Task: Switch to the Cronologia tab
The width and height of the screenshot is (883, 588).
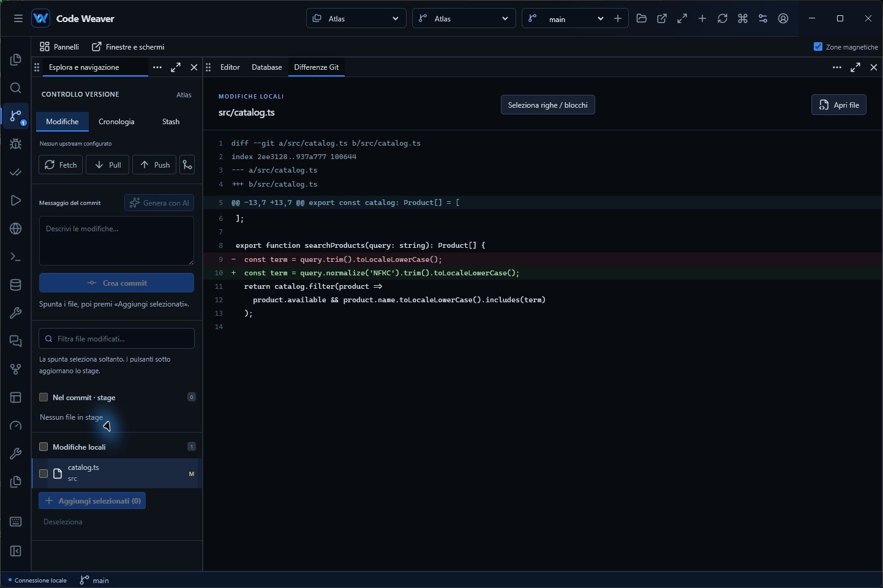Action: (116, 121)
